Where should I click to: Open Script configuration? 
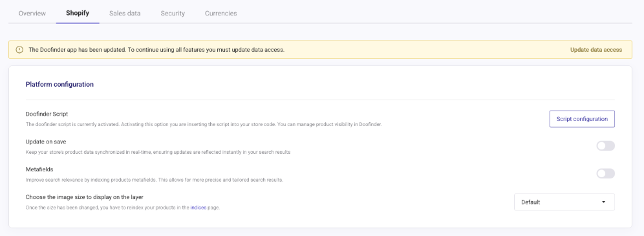(x=582, y=119)
